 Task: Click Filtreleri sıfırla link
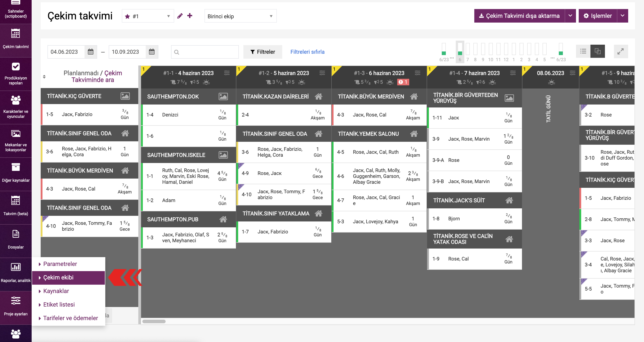[307, 52]
